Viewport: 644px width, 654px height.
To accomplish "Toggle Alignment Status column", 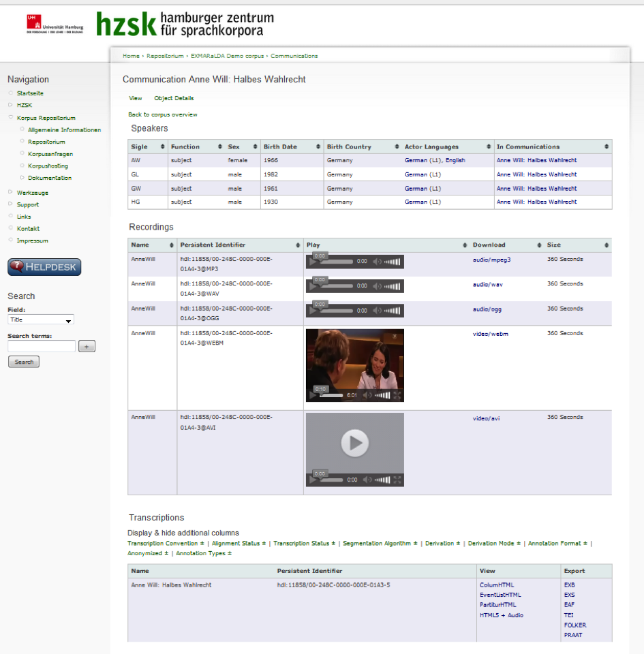I will pyautogui.click(x=239, y=544).
